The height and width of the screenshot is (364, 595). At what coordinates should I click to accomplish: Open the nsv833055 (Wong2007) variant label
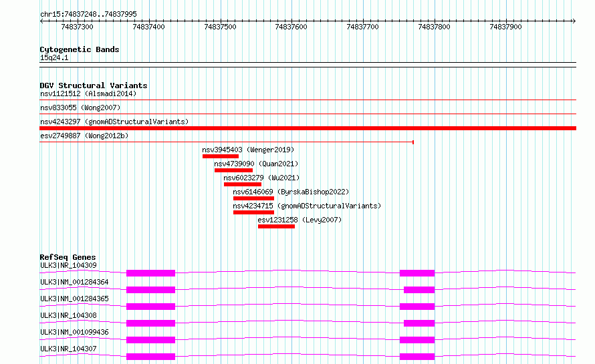(x=80, y=108)
